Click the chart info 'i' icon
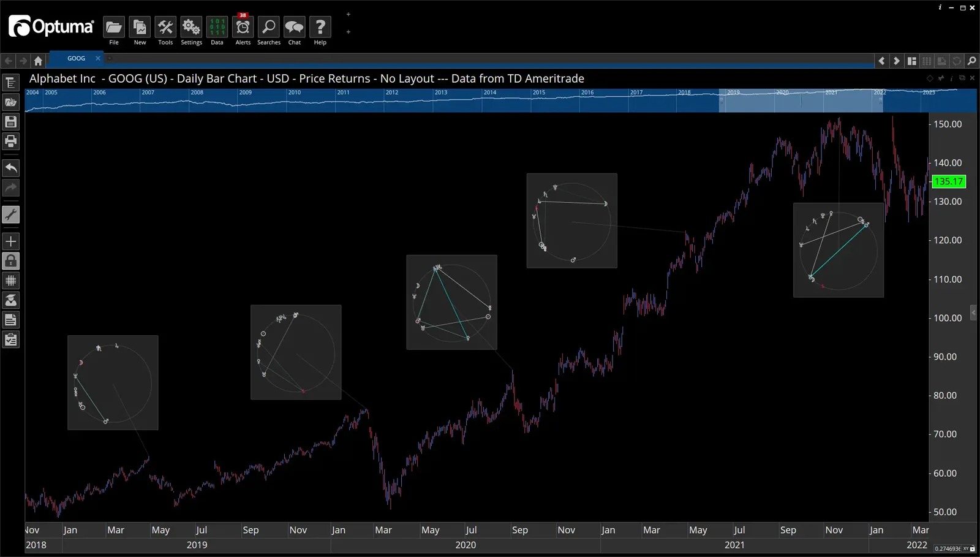 951,78
